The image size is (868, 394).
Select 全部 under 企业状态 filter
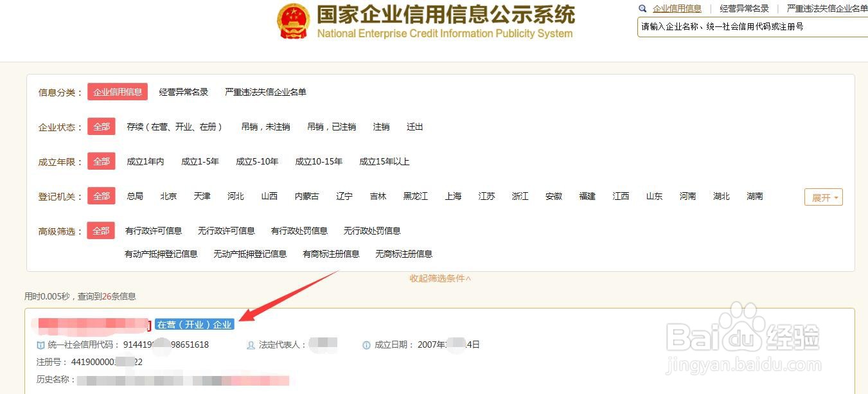[x=102, y=127]
